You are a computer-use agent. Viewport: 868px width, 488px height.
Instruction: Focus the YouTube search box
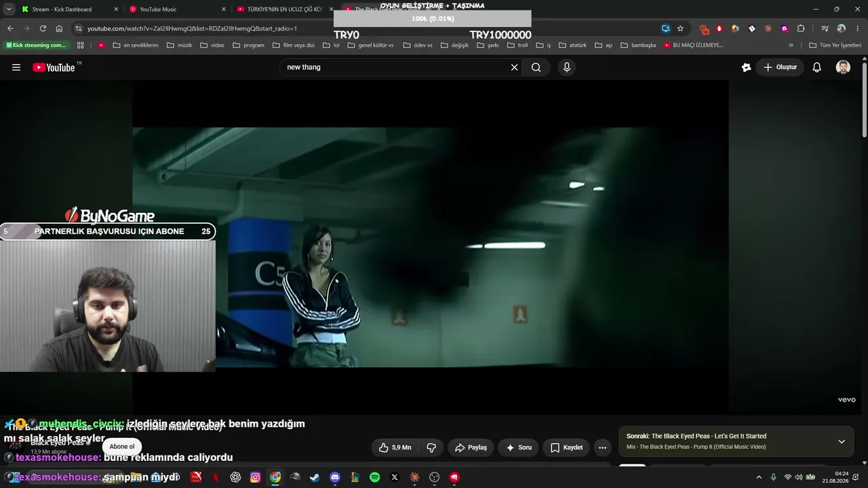pos(395,67)
